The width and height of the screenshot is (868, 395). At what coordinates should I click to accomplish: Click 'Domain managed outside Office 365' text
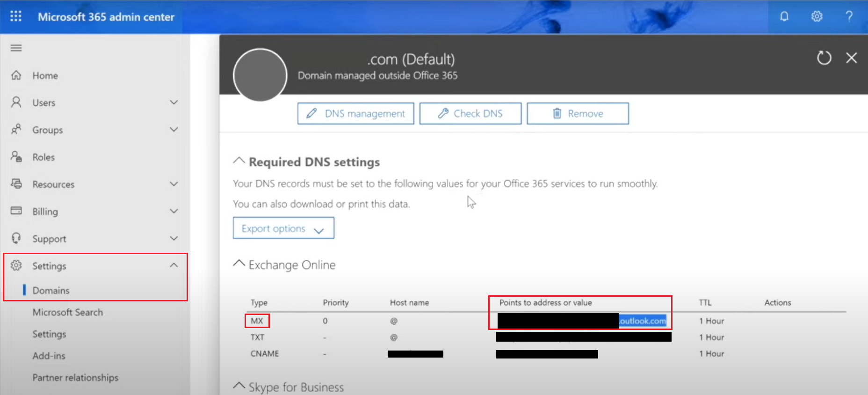[377, 76]
